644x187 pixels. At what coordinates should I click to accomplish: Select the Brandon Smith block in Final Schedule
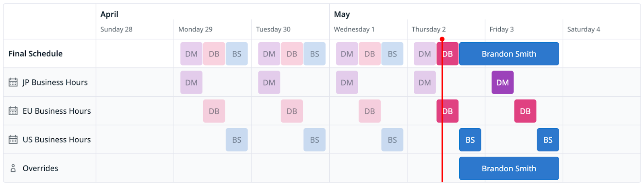click(x=509, y=54)
